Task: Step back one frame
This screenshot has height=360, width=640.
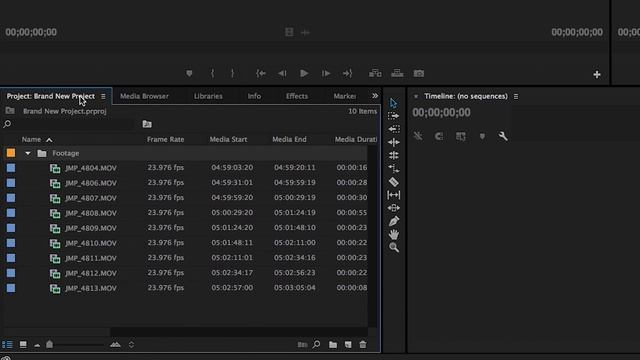Action: click(x=282, y=73)
